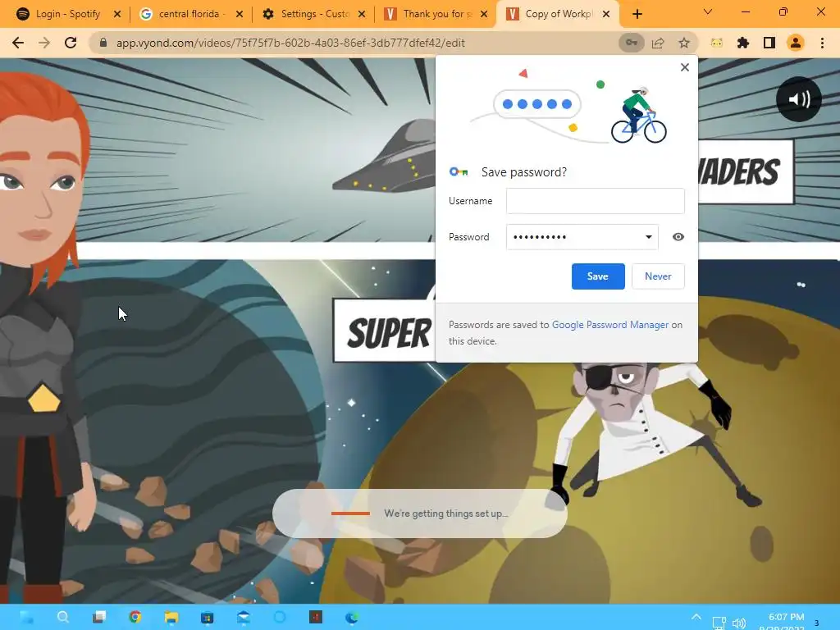The height and width of the screenshot is (630, 840).
Task: Close the Login - Spotify tab
Action: point(117,14)
